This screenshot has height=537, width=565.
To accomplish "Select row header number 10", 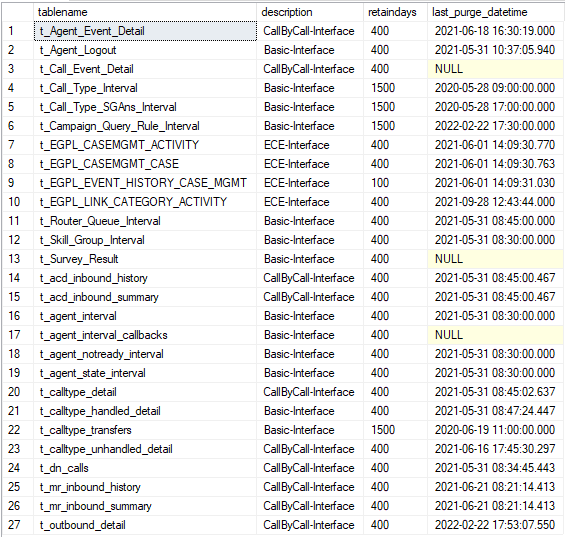I will [18, 202].
